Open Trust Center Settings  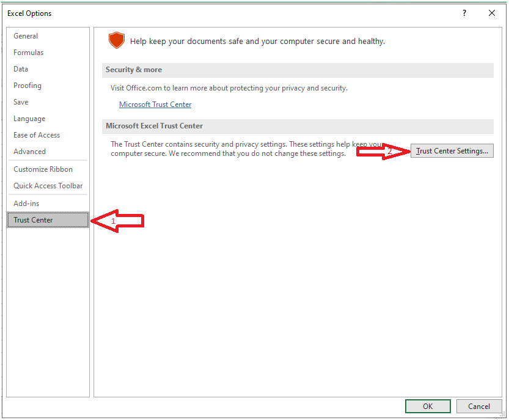pyautogui.click(x=452, y=151)
